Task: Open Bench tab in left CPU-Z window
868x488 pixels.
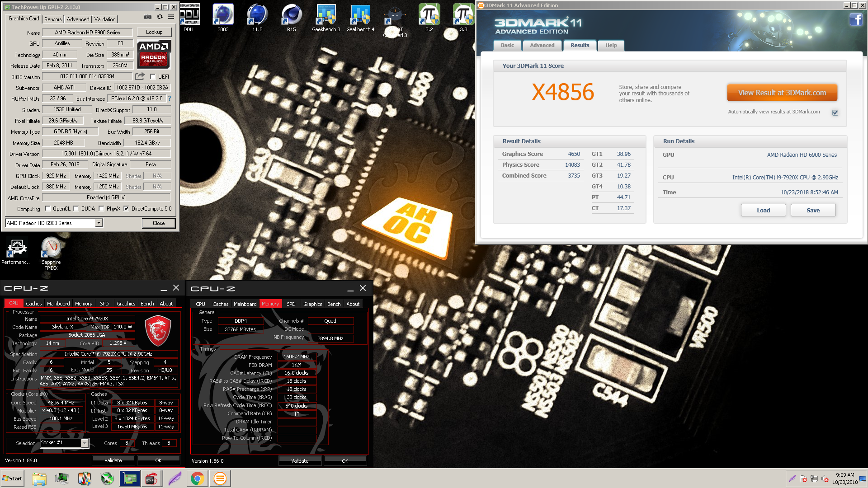Action: click(147, 304)
